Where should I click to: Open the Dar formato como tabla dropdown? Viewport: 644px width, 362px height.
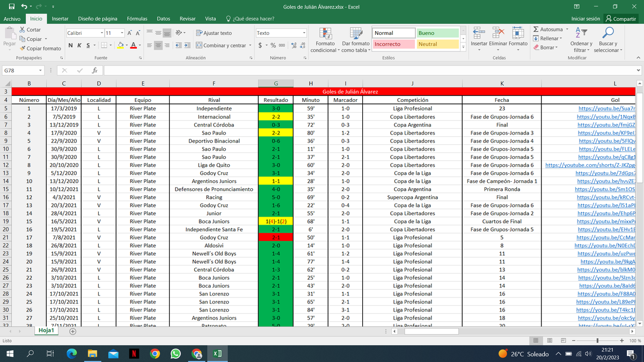pos(356,40)
